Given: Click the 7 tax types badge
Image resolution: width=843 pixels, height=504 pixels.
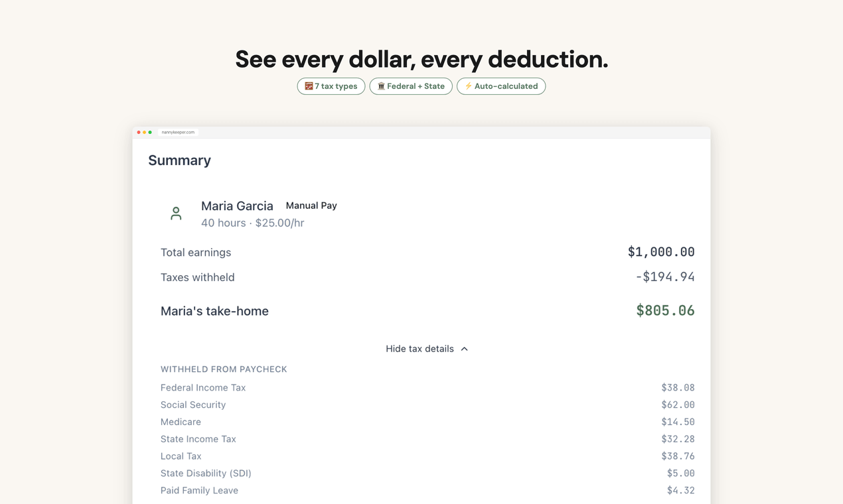Looking at the screenshot, I should pyautogui.click(x=331, y=86).
